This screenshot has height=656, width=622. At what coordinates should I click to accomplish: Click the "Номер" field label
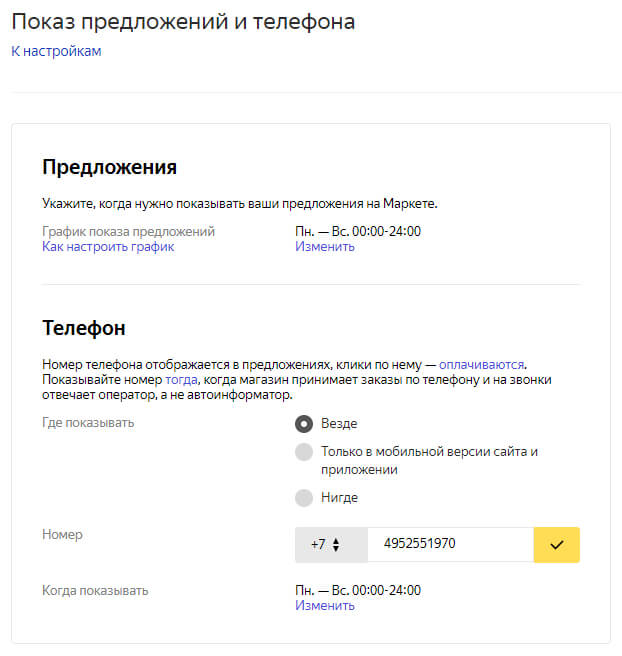click(62, 535)
